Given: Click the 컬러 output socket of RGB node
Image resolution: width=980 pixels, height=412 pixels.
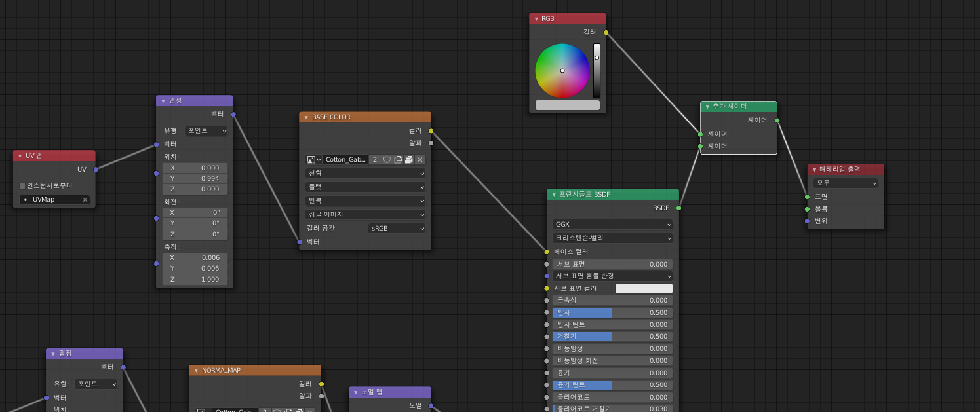Looking at the screenshot, I should point(606,32).
